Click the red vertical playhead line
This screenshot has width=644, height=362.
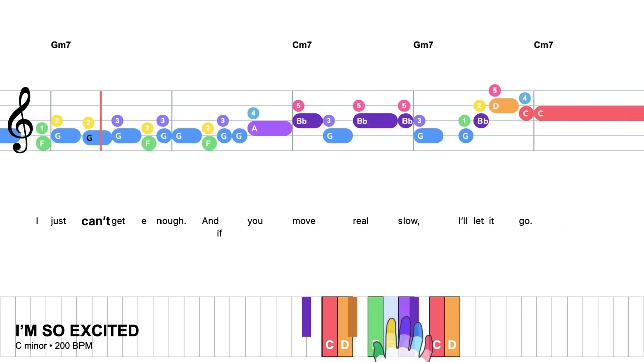[101, 121]
